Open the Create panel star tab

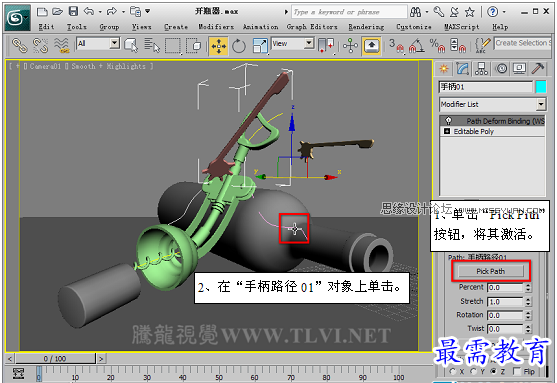(444, 69)
